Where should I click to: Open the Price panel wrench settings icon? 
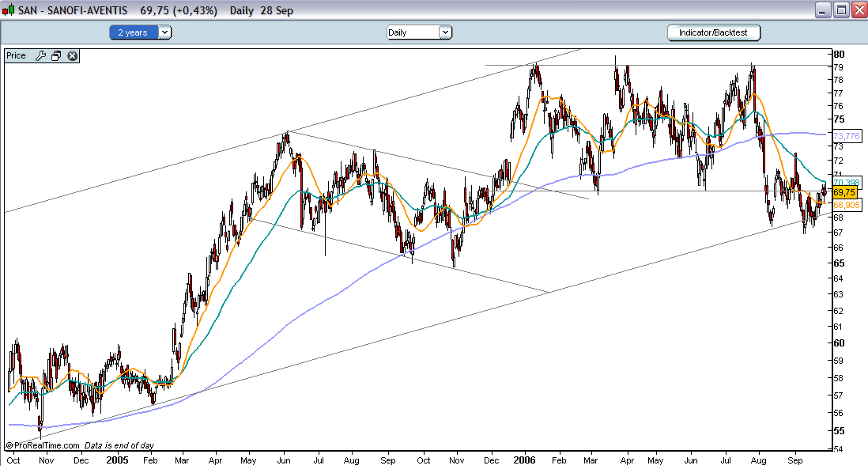[40, 56]
